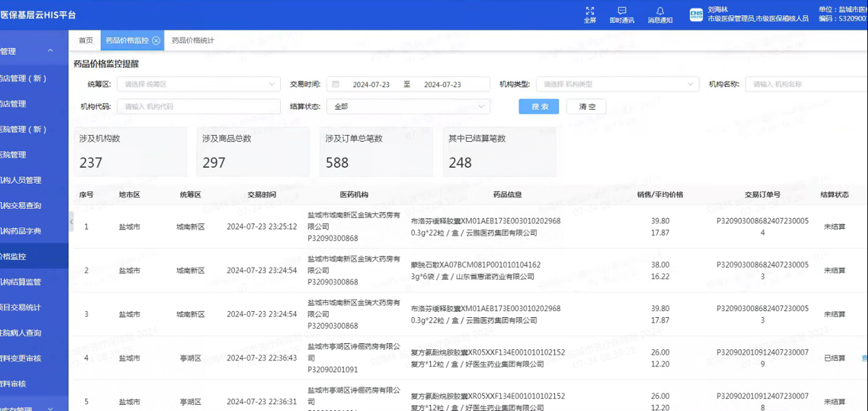Click the 清空 clear button
868x411 pixels.
pos(586,106)
